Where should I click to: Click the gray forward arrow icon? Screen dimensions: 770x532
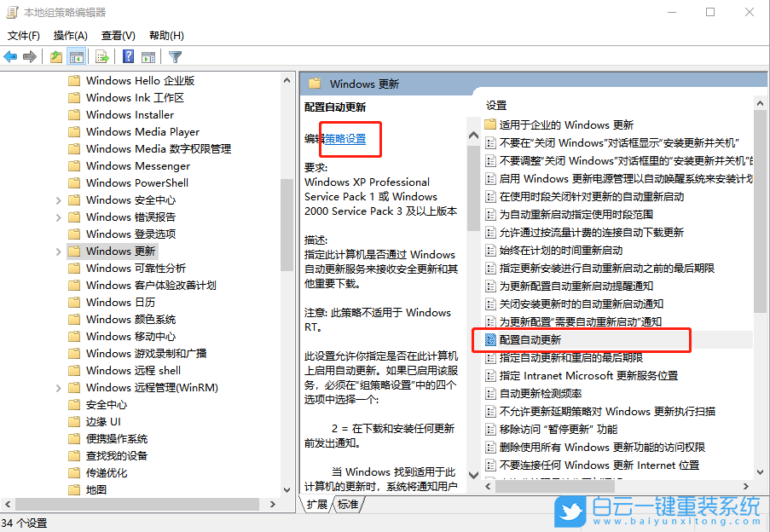coord(30,57)
